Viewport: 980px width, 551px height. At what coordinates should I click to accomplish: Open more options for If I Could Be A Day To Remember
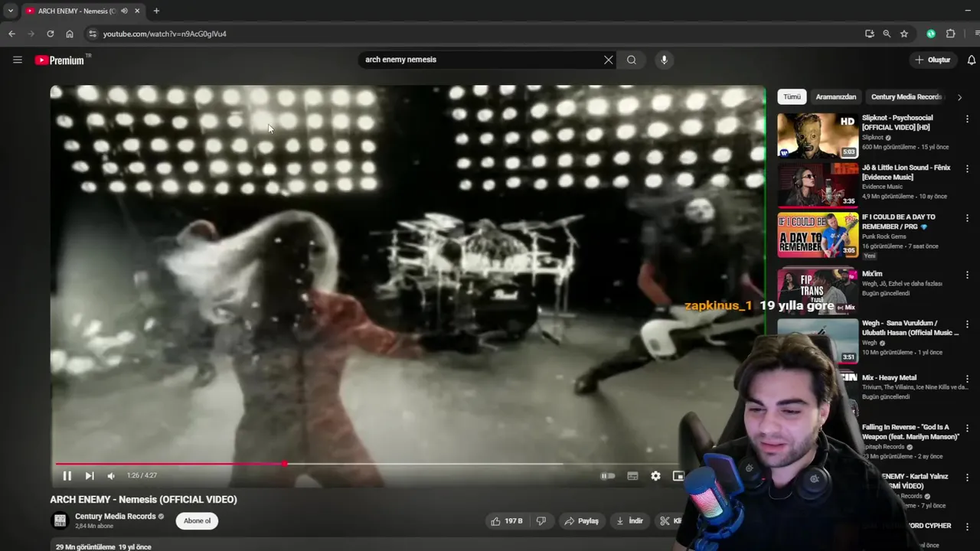(x=967, y=218)
